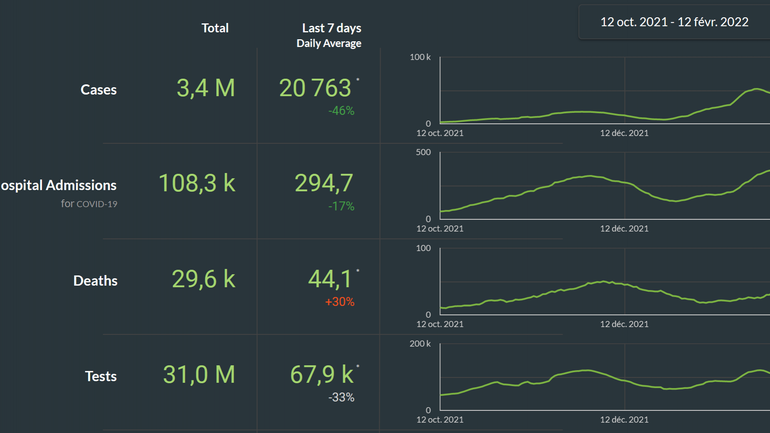770x433 pixels.
Task: Select daily hospital admissions average 294,7
Action: 323,183
